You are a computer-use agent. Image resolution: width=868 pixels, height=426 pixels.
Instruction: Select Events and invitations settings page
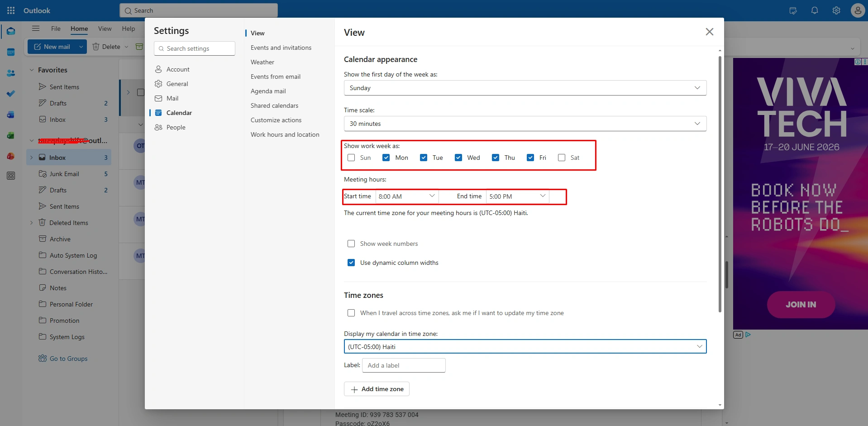click(x=281, y=48)
